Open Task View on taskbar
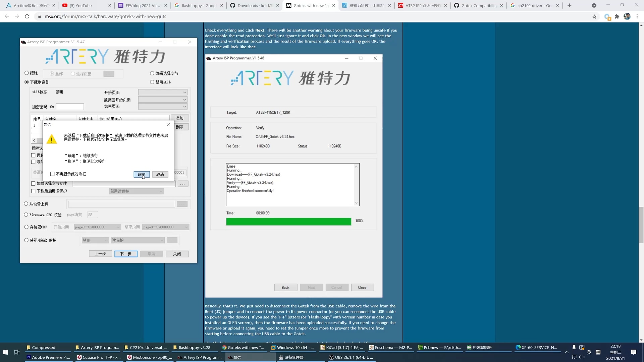The height and width of the screenshot is (362, 644). coord(17,352)
